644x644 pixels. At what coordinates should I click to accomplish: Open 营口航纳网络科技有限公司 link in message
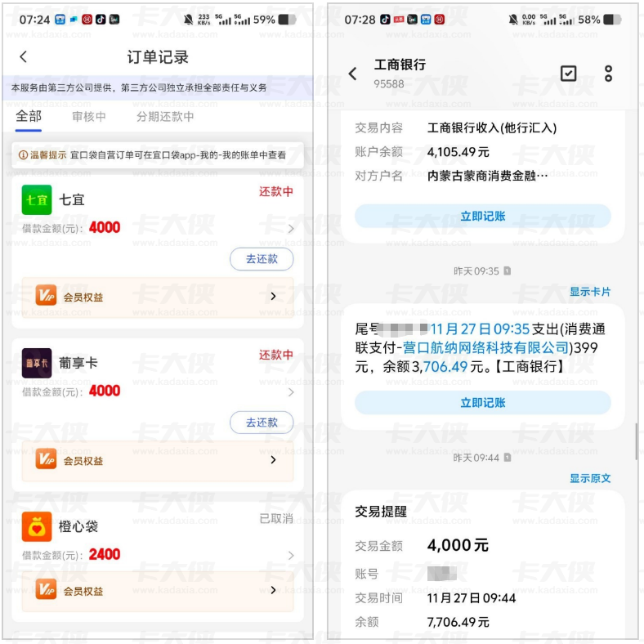pos(485,348)
